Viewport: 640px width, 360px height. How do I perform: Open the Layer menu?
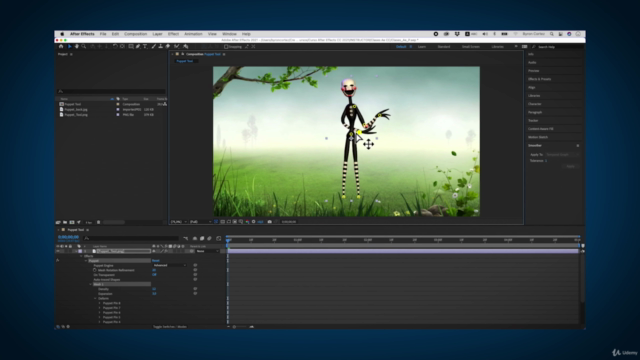point(158,34)
